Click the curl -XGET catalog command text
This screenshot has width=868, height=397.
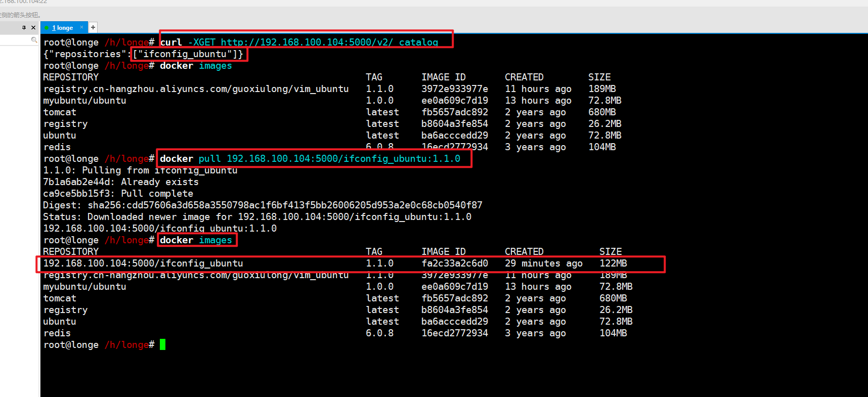pyautogui.click(x=299, y=42)
